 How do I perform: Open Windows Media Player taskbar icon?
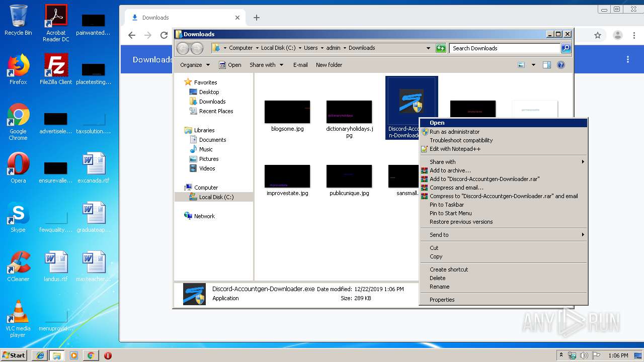(x=74, y=355)
